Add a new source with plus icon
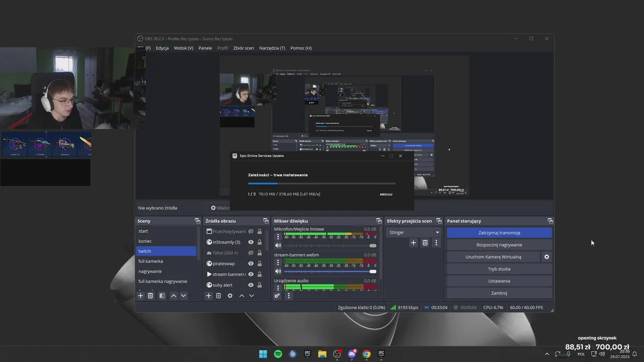This screenshot has height=362, width=644. [208, 296]
